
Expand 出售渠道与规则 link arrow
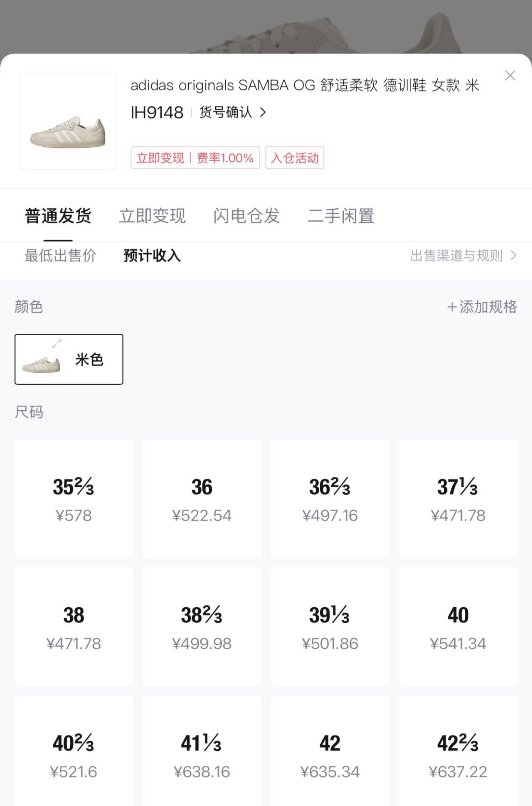pyautogui.click(x=513, y=255)
